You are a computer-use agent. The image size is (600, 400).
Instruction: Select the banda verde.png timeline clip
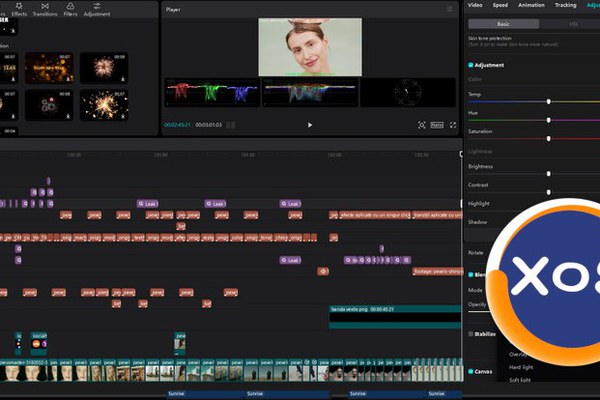(x=395, y=317)
